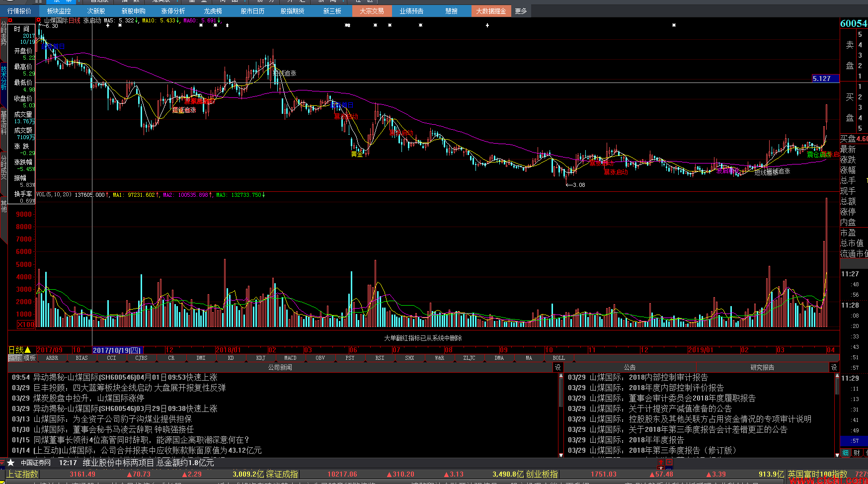Switch the indicator to KDJ

(261, 358)
